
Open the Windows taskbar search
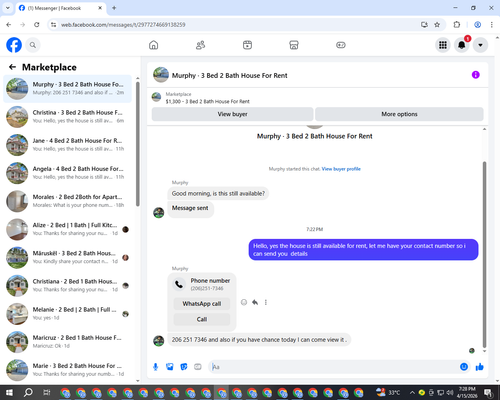28,392
